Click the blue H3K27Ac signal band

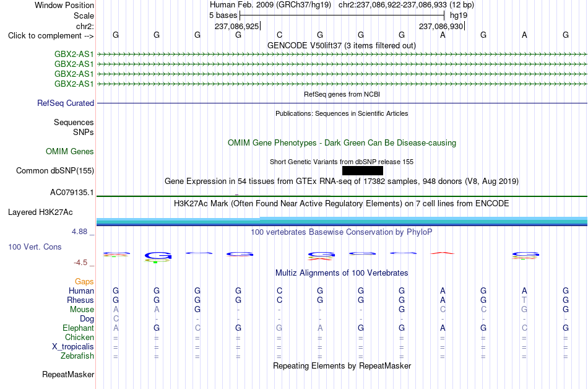click(x=342, y=221)
